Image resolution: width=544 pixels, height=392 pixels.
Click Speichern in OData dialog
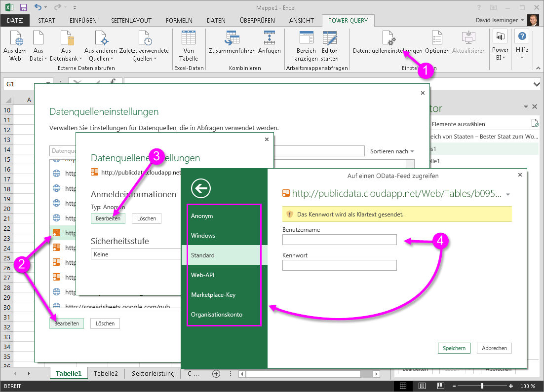point(454,348)
